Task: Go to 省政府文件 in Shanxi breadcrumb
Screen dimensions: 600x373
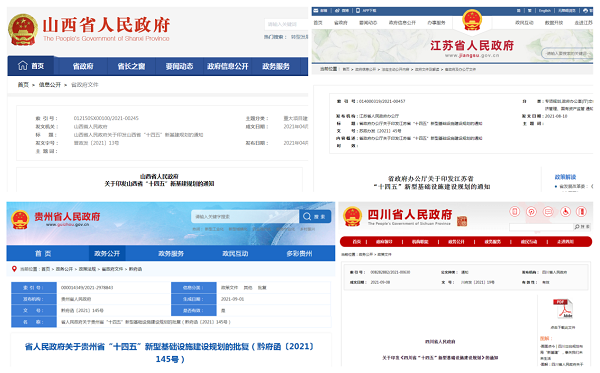Action: (x=85, y=85)
